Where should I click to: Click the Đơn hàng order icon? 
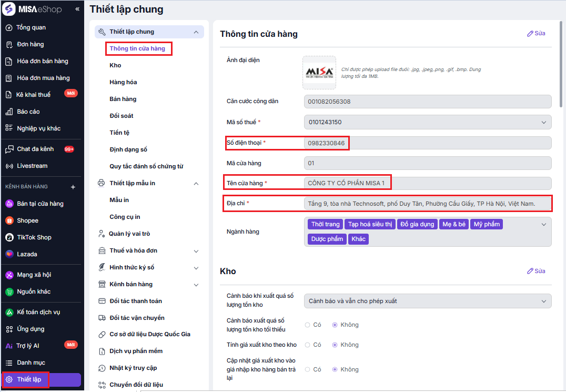tap(9, 44)
